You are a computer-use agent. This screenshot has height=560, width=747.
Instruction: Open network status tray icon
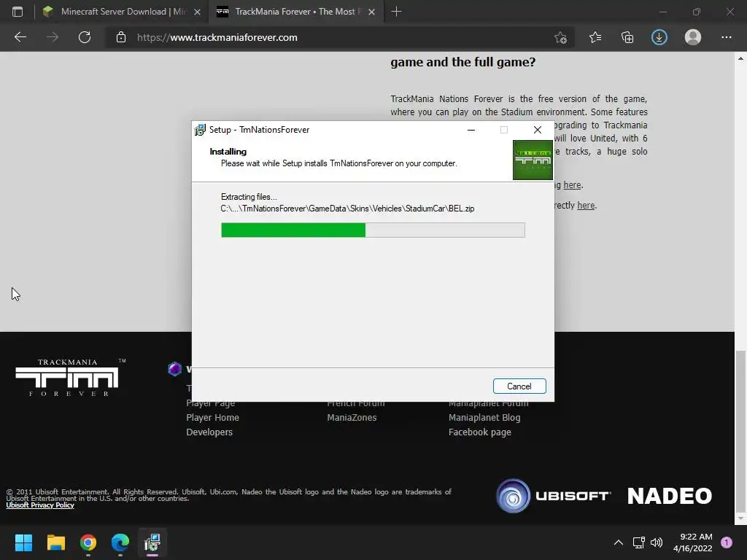tap(638, 542)
